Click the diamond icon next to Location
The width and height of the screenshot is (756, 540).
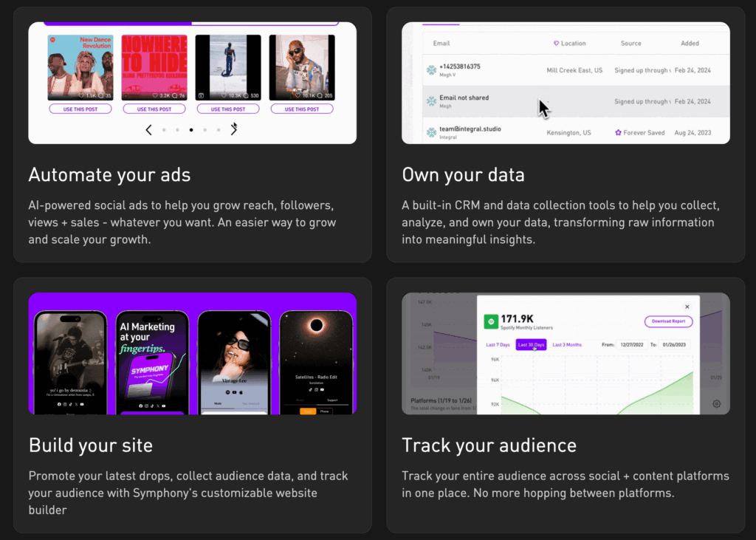coord(556,44)
